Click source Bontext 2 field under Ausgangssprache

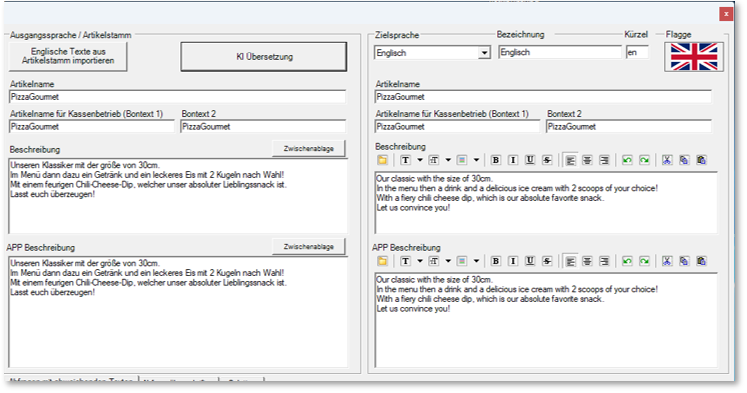tap(263, 127)
